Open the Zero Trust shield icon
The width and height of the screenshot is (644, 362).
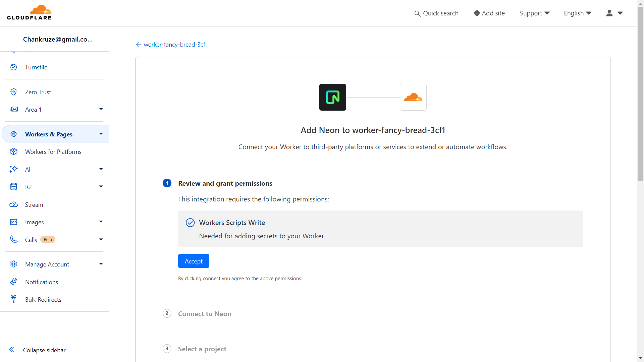13,92
